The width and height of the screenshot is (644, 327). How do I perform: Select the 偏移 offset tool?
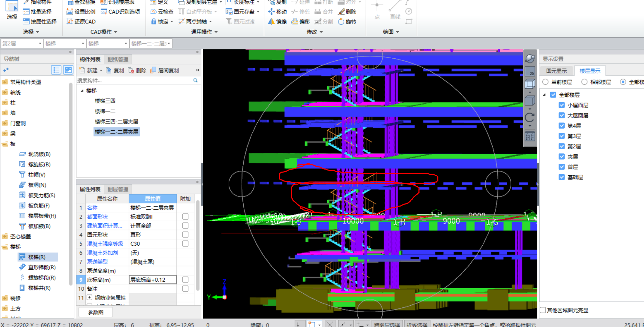pos(301,22)
